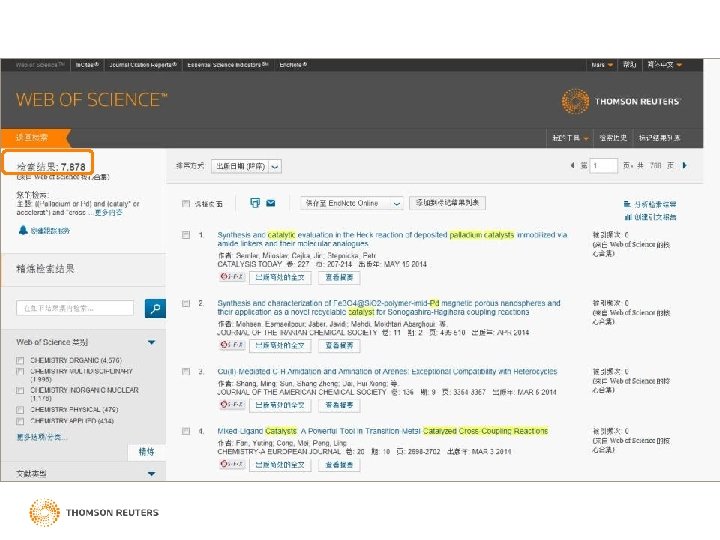Open analyze search results link with icon

(x=650, y=204)
